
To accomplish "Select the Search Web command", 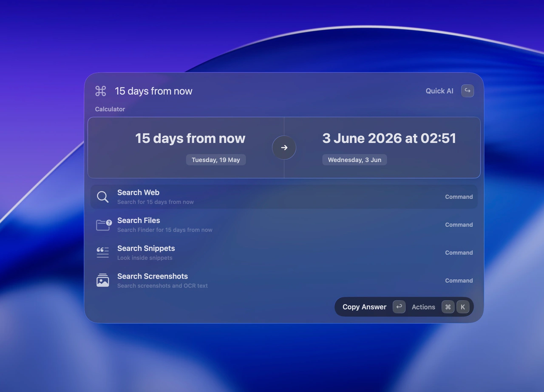I will point(284,197).
